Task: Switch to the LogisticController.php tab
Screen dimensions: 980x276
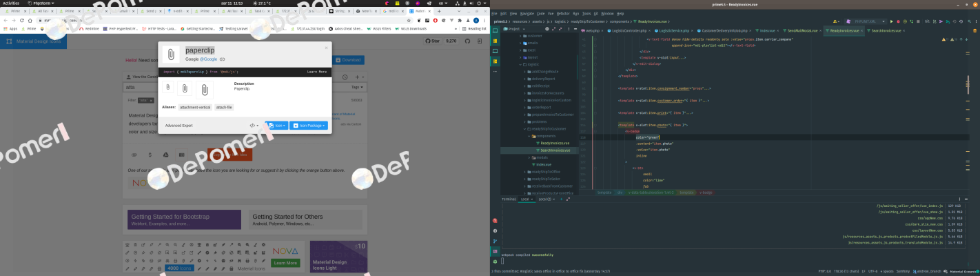Action: pos(627,31)
